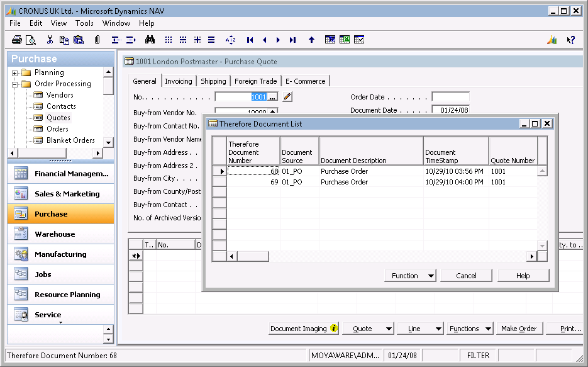Open Print Preview from the toolbar
This screenshot has height=367, width=588.
coord(30,40)
